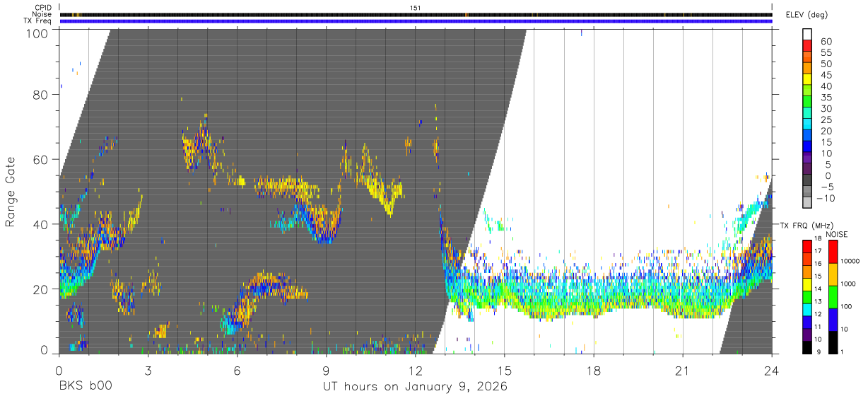Click the 'UT hours on January 9, 2026' caption
Screen dimensions: 868x401
point(416,386)
